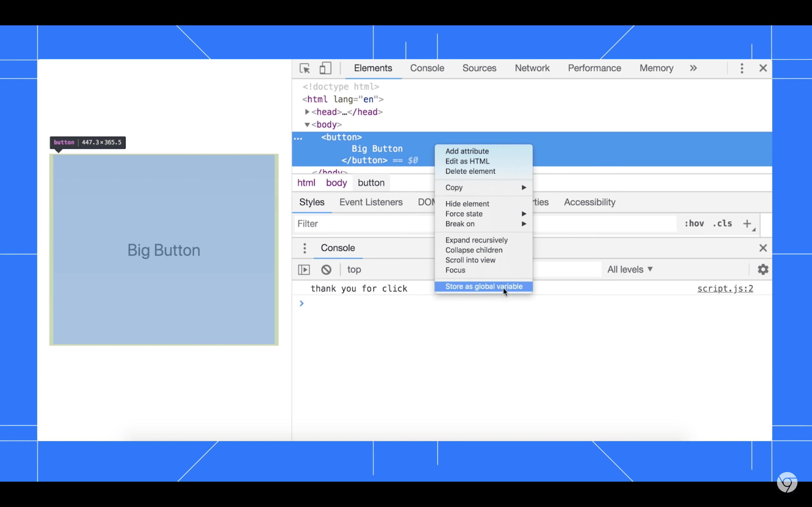Click the device toolbar toggle icon

coord(326,68)
